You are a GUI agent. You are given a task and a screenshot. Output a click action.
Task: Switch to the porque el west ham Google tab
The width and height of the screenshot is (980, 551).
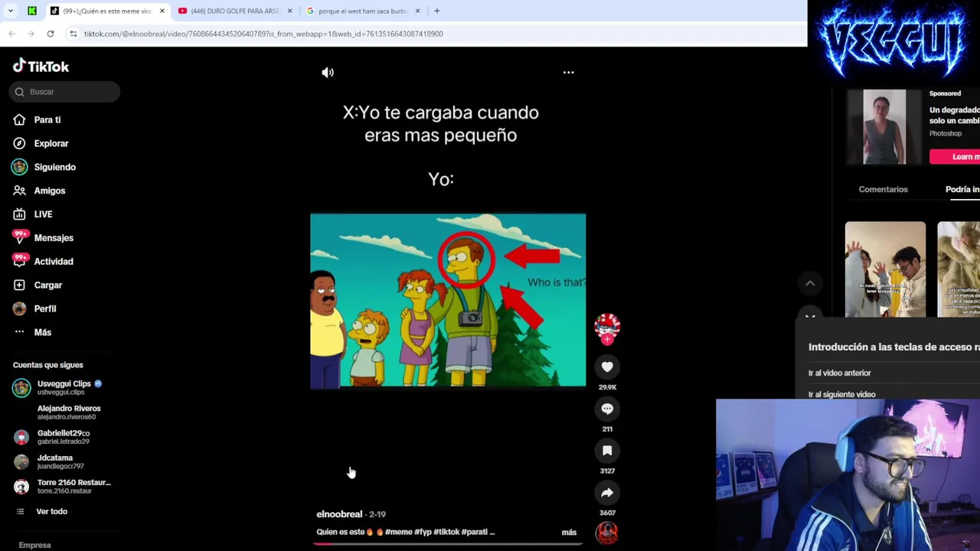[x=362, y=11]
